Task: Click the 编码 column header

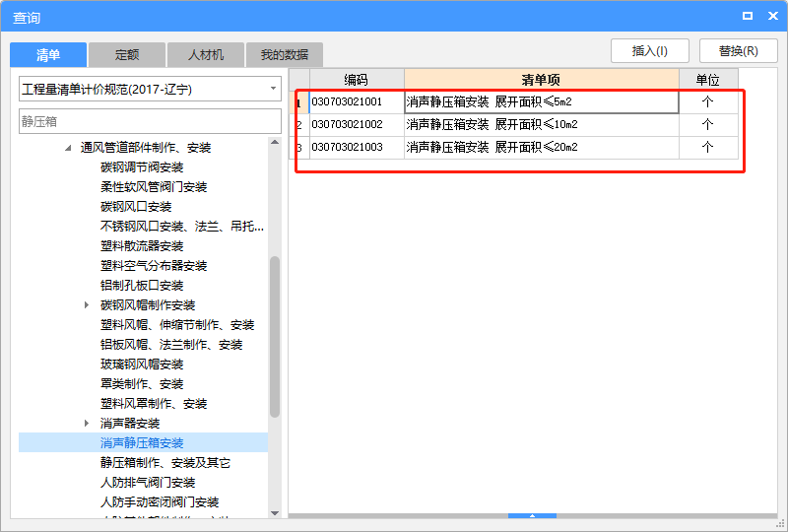Action: pos(357,80)
